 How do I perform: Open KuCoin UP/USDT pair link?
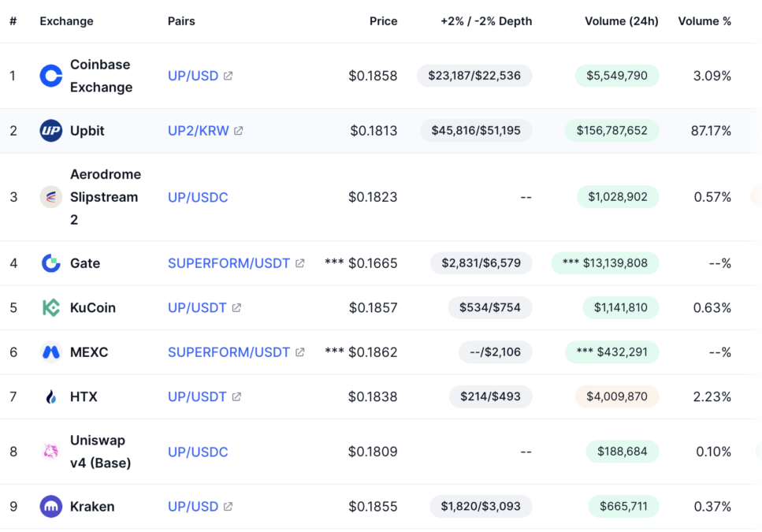tap(197, 307)
